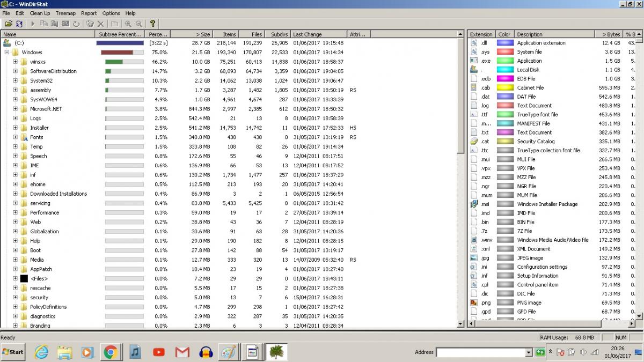Click the .exe extension color swatch
The height and width of the screenshot is (362, 644).
pyautogui.click(x=505, y=61)
